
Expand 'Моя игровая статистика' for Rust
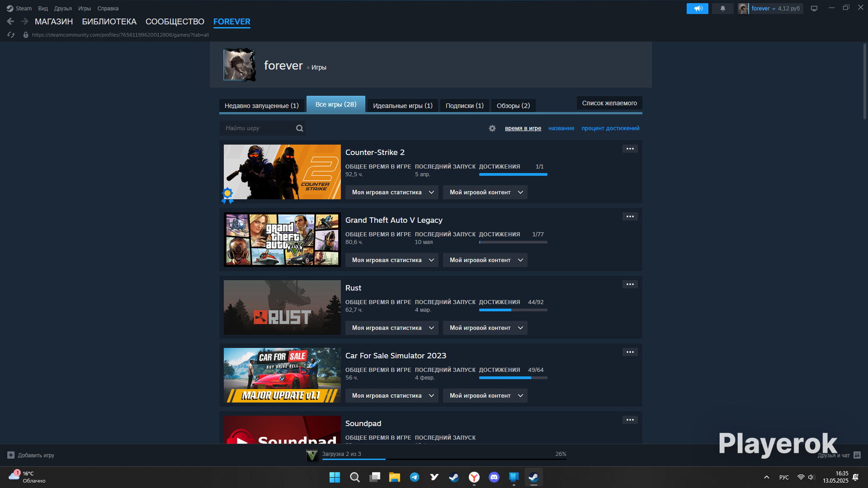click(392, 328)
